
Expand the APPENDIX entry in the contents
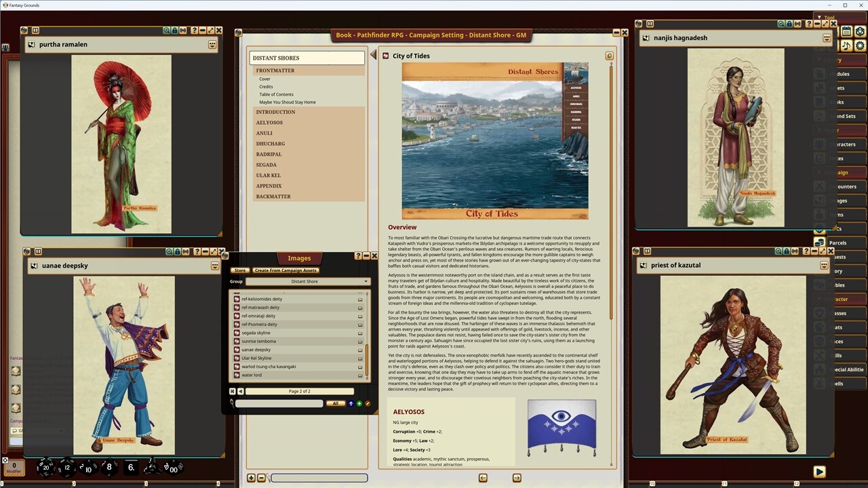coord(269,186)
